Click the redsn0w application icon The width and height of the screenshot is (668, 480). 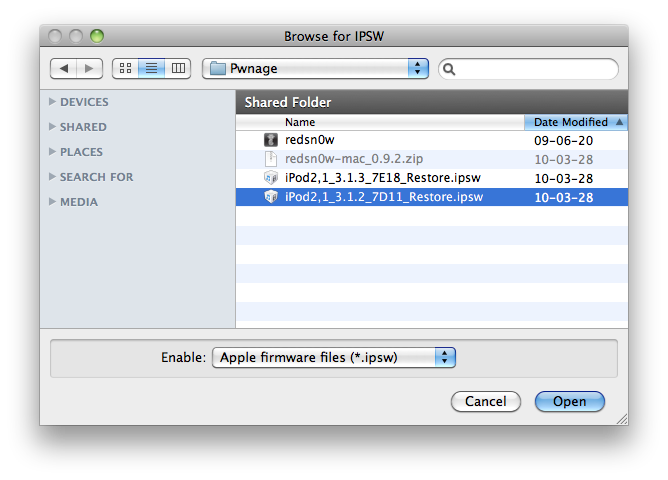click(x=270, y=140)
